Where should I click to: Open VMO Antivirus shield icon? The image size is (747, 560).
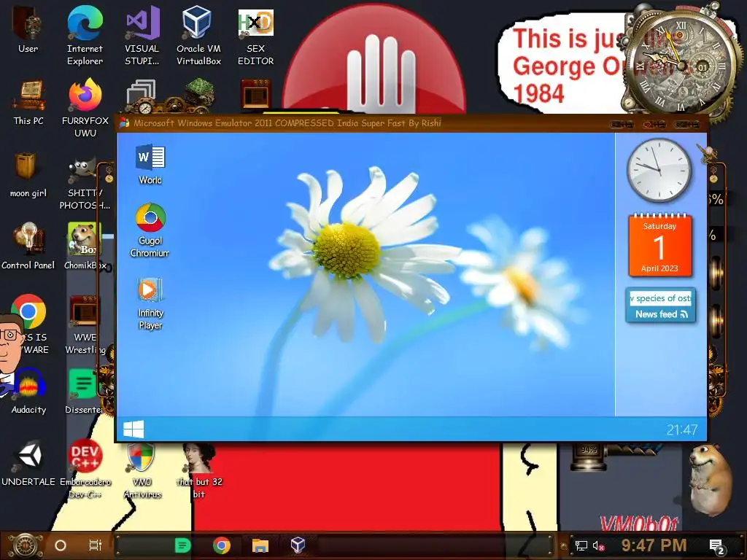142,470
